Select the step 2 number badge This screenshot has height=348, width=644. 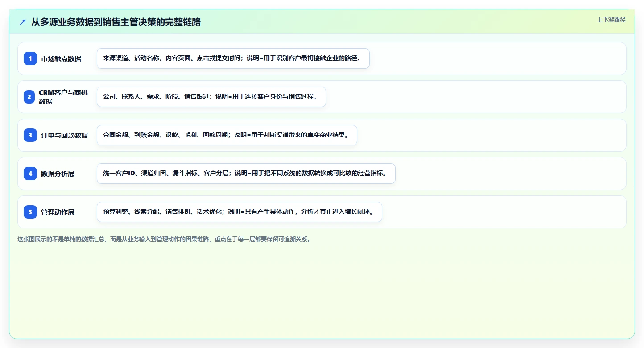coord(30,97)
